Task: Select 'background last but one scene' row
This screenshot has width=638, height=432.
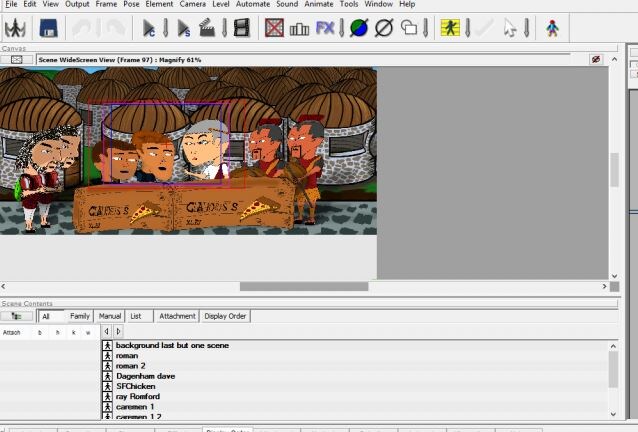Action: click(355, 345)
